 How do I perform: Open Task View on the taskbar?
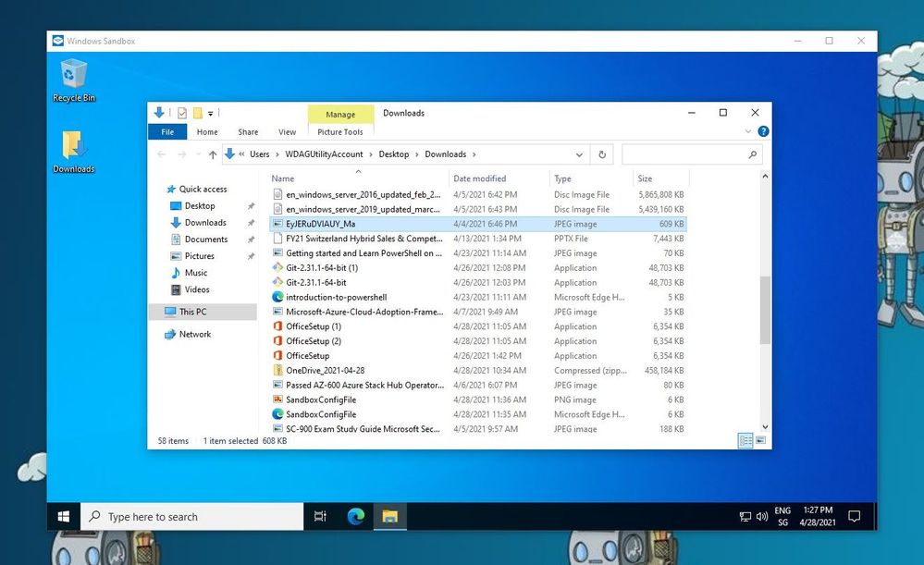321,517
